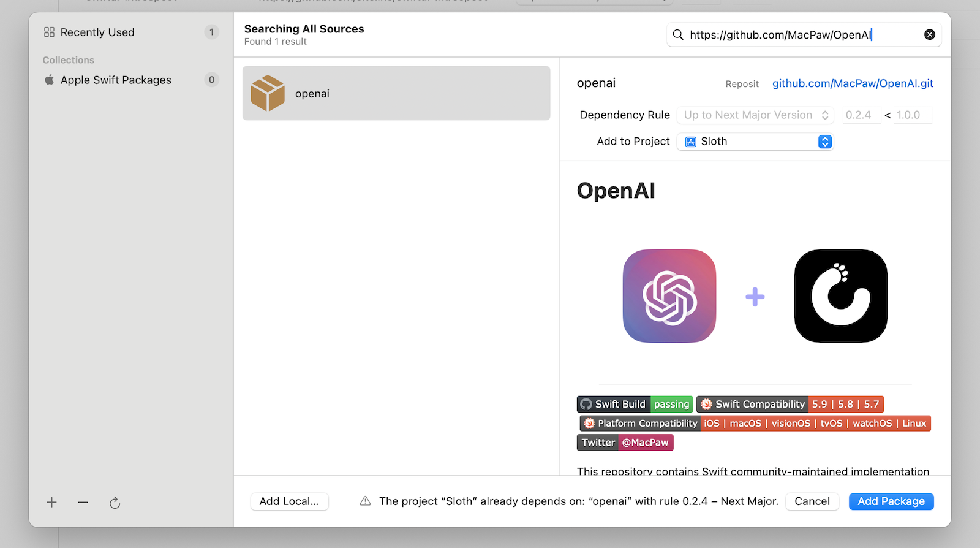Click the Recently Used grid icon
980x548 pixels.
[x=49, y=32]
